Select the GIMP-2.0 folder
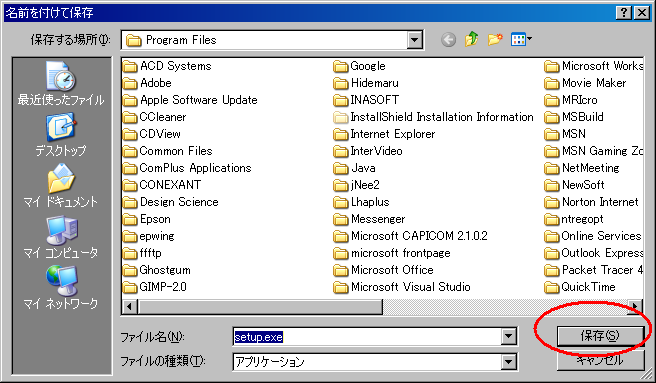656x383 pixels. (x=155, y=287)
